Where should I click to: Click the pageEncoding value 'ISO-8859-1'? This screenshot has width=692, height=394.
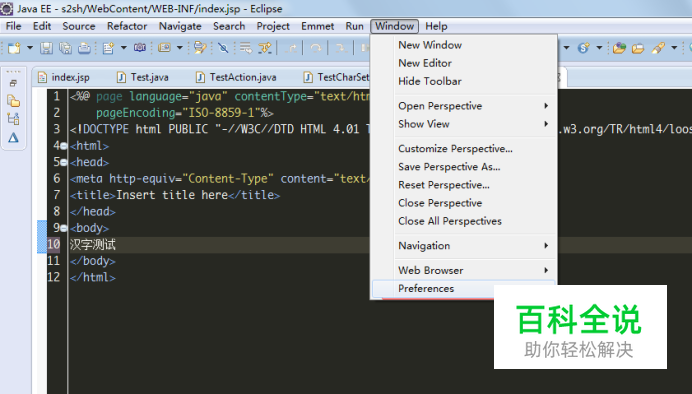[x=222, y=113]
